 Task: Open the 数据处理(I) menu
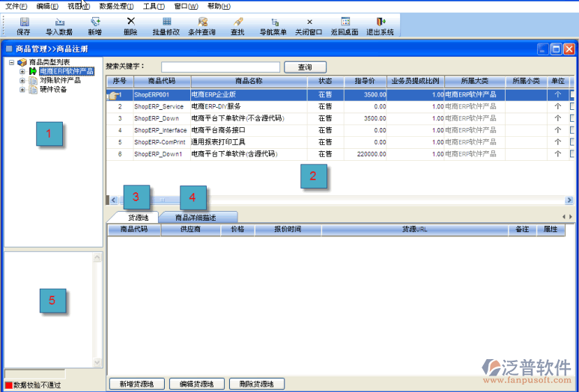[x=117, y=6]
